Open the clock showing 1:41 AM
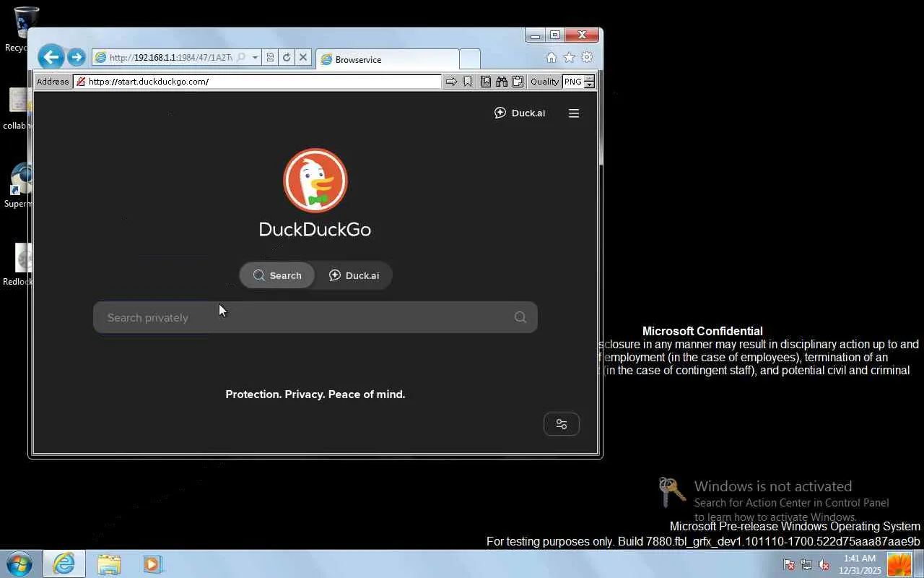Viewport: 924px width, 578px height. pyautogui.click(x=860, y=564)
